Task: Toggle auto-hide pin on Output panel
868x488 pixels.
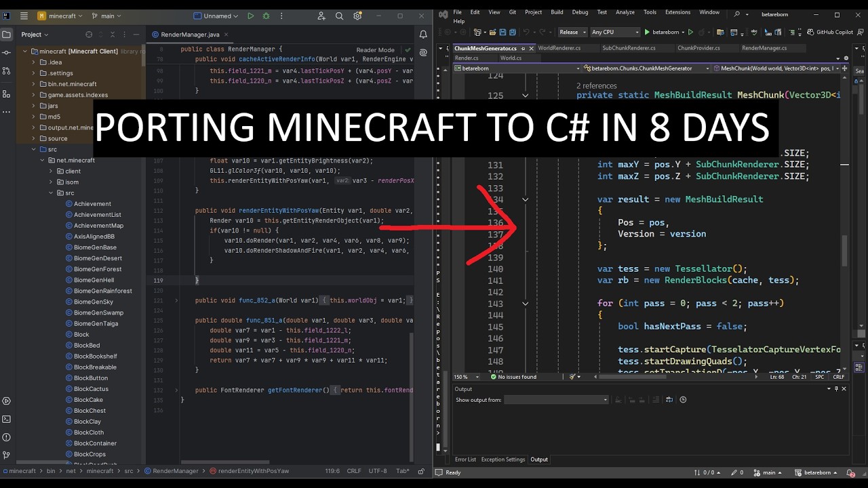Action: tap(836, 389)
